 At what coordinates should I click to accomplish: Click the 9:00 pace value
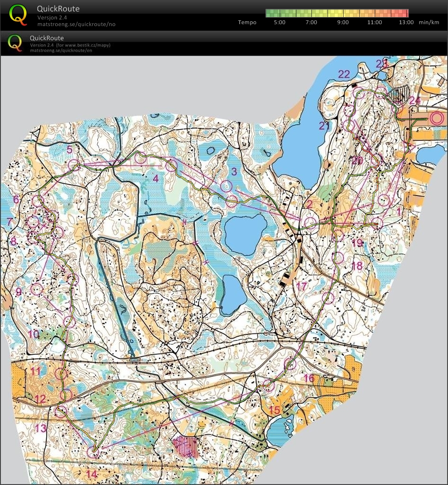click(343, 22)
